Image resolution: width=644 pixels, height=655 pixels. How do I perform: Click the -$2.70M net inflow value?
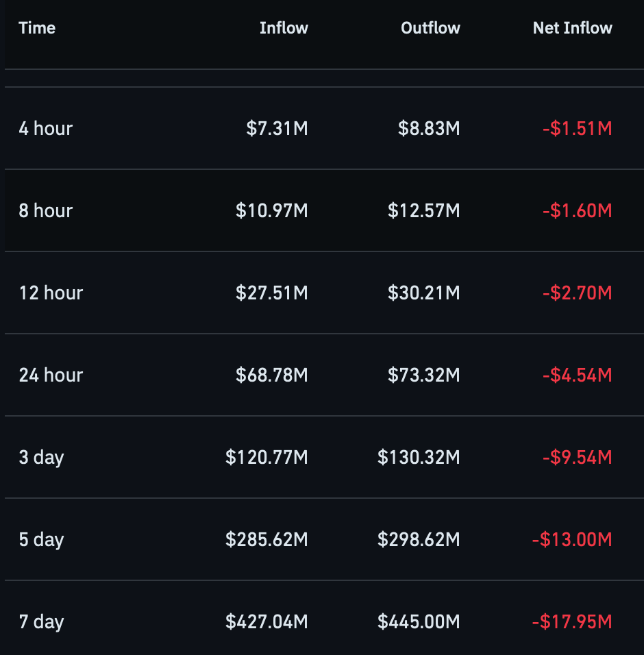578,293
